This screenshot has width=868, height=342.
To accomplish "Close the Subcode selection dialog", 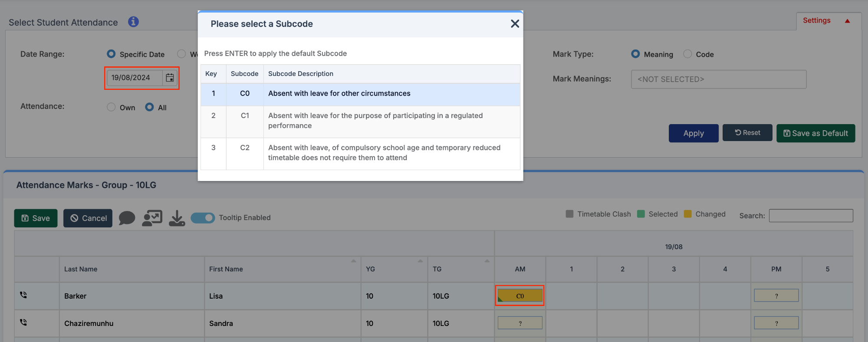I will coord(515,24).
